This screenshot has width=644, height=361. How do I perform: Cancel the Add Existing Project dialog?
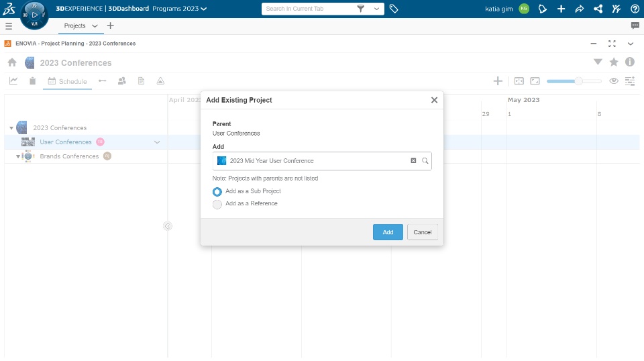[422, 232]
